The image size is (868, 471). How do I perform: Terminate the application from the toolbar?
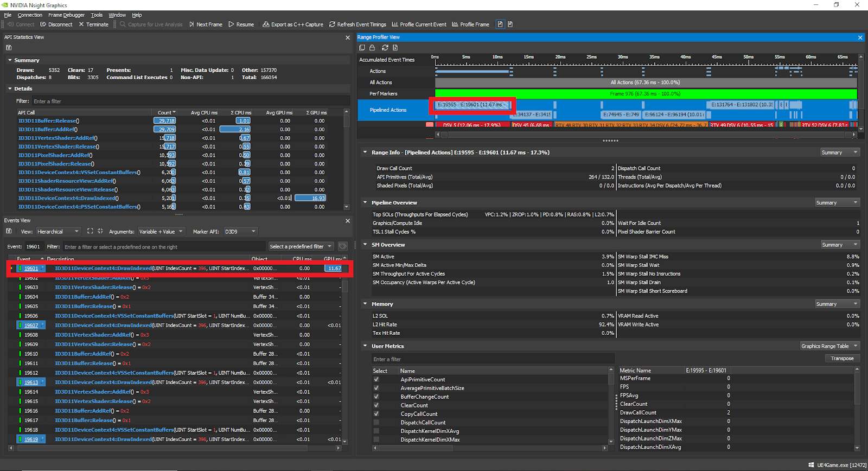(93, 24)
